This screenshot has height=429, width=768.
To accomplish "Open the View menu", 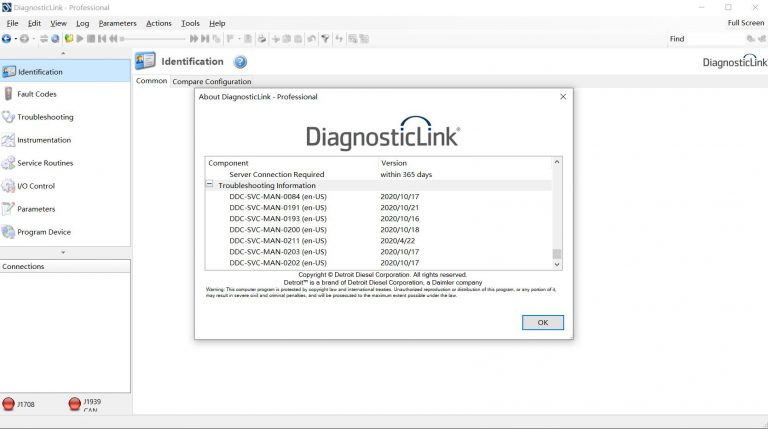I will click(x=58, y=23).
